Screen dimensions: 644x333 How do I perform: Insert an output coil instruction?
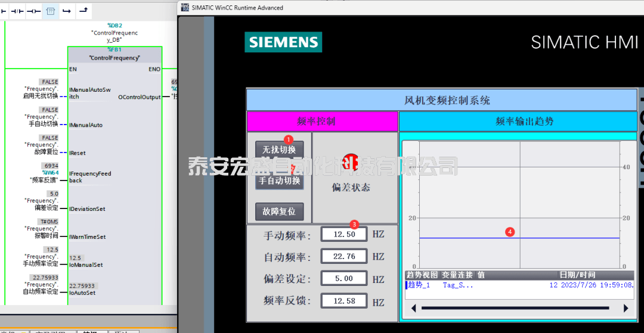(33, 11)
